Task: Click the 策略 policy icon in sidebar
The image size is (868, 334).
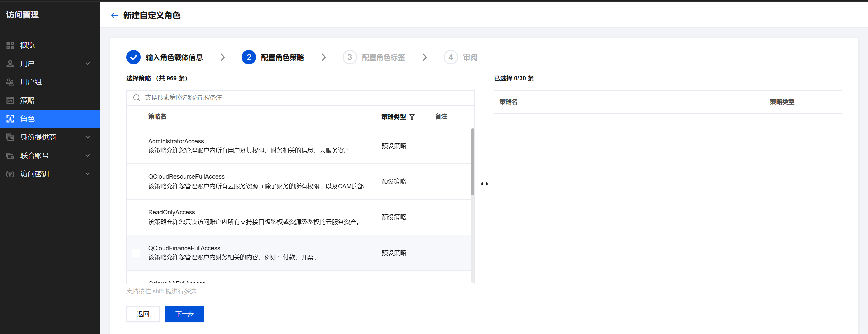Action: [x=10, y=100]
